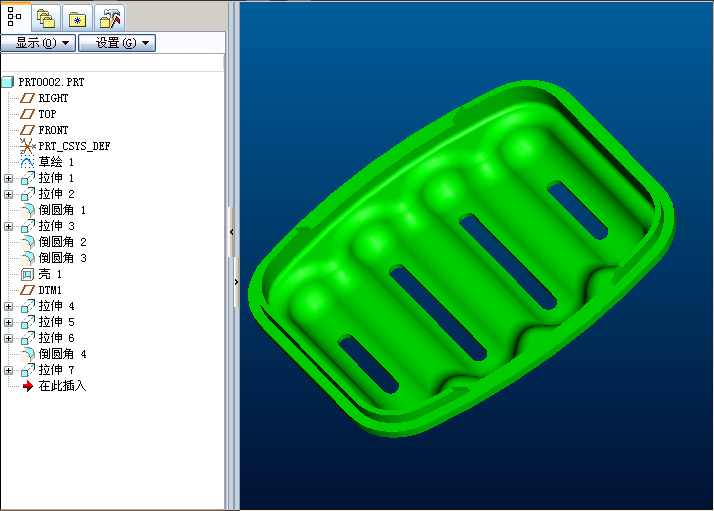Screen dimensions: 714x511
Task: Click the 拉伸 5 extrude icon
Action: [28, 322]
